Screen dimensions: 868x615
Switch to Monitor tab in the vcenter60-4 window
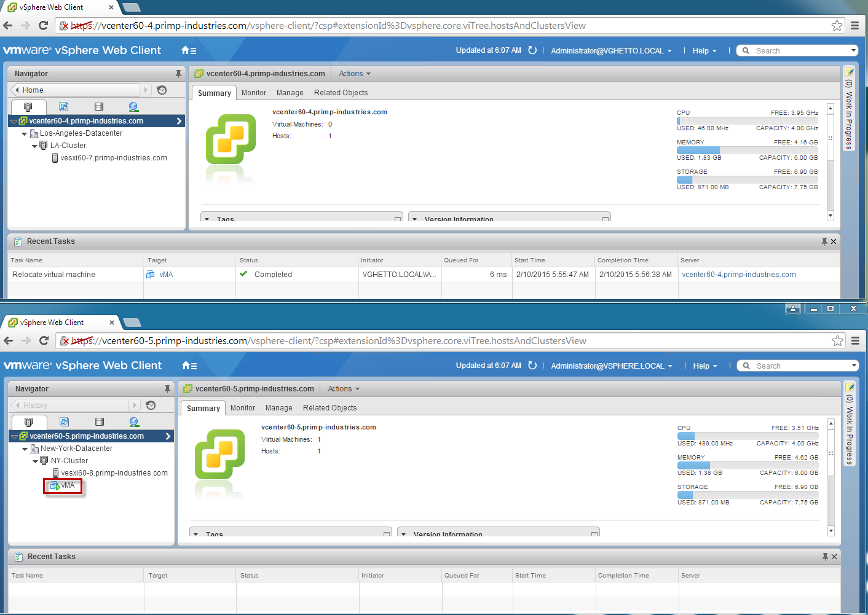pyautogui.click(x=254, y=93)
